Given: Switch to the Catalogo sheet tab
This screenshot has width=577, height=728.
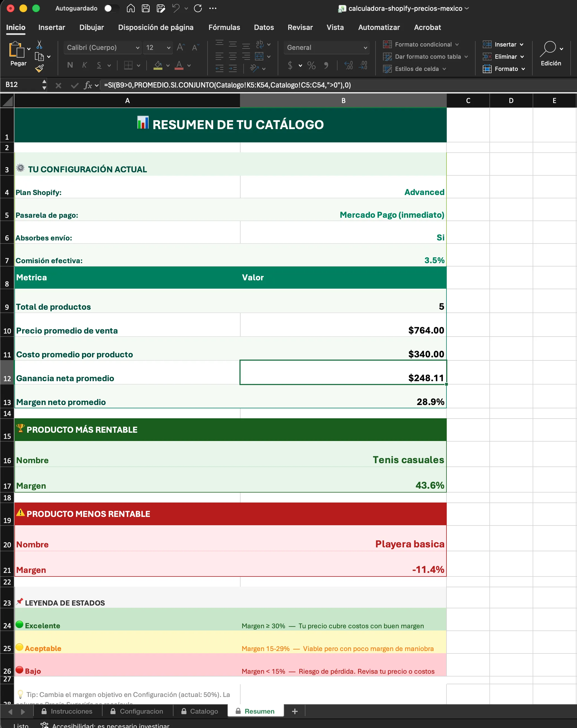Looking at the screenshot, I should coord(204,711).
